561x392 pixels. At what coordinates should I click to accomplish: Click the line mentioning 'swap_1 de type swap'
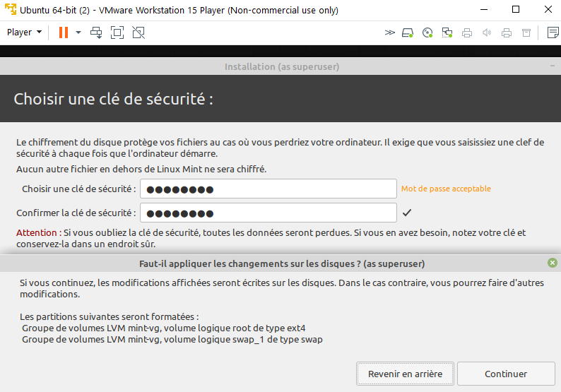172,340
